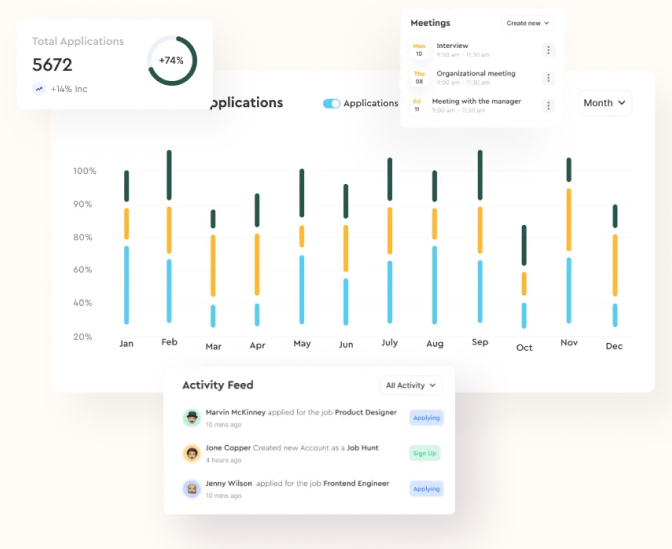Open options for Meeting with the manager

point(548,106)
